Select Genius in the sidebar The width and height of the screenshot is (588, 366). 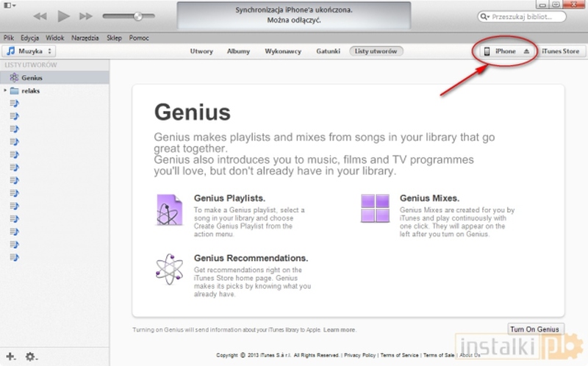coord(54,78)
